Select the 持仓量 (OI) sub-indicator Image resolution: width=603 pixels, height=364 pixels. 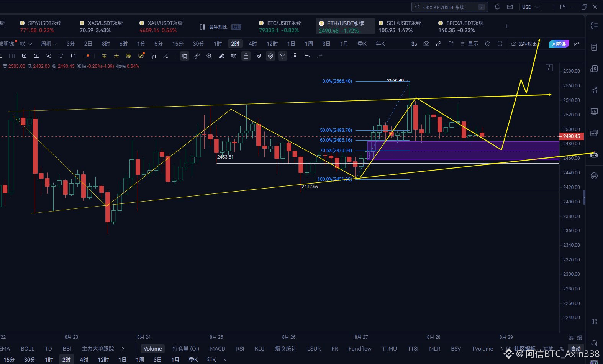(x=186, y=349)
